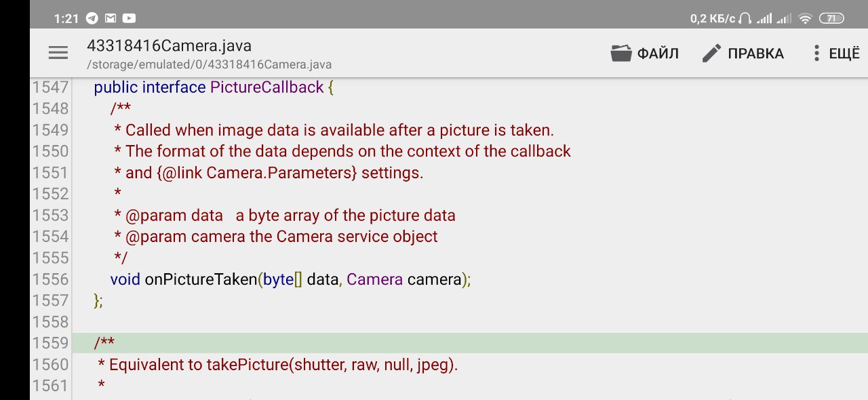
Task: Open the ФАЙЛ menu
Action: click(657, 54)
